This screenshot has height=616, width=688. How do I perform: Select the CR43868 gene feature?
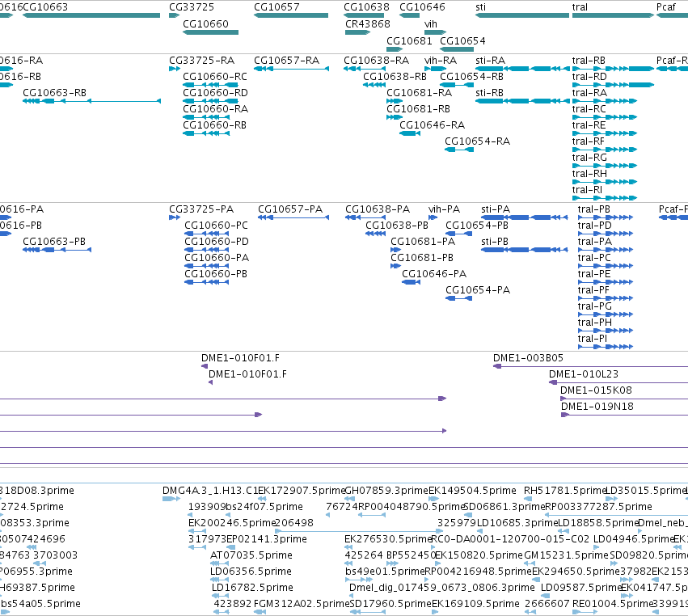357,32
